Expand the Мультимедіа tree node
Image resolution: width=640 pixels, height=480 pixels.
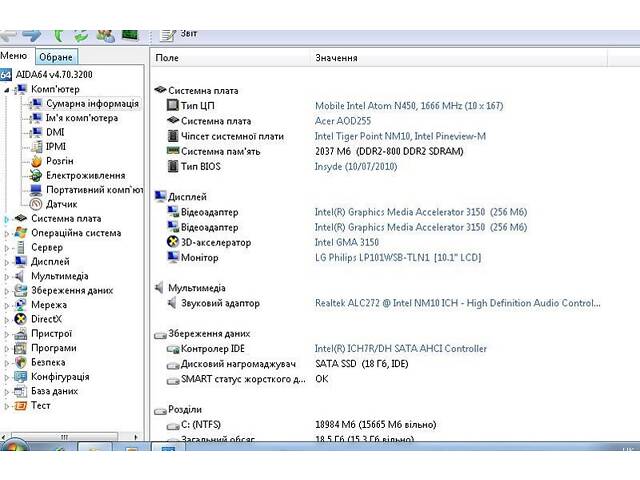(7, 277)
